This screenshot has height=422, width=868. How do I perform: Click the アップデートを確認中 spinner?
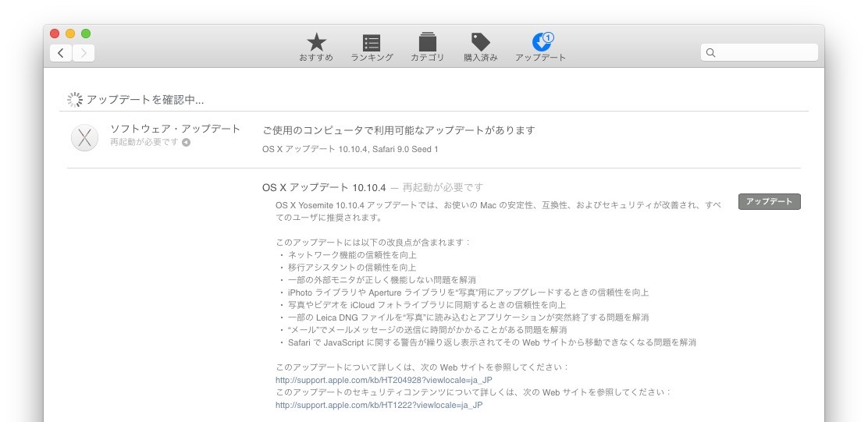[x=75, y=100]
